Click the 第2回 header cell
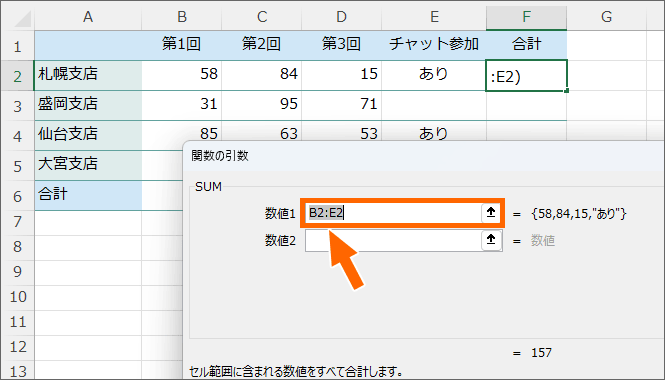The image size is (665, 380). click(262, 45)
